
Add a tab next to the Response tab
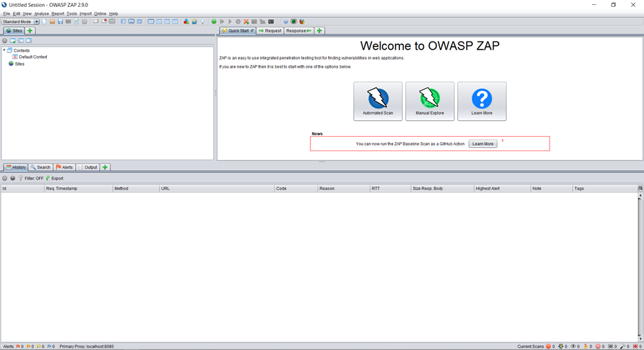pyautogui.click(x=319, y=31)
